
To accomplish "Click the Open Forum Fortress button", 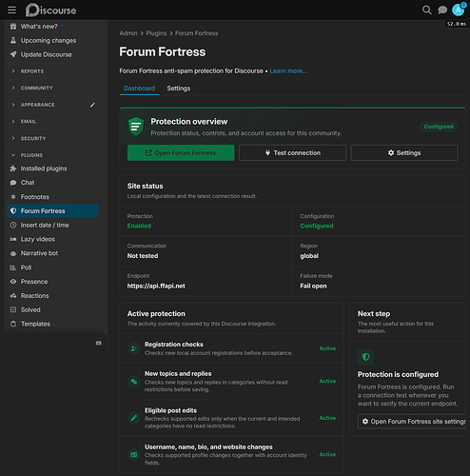I will [181, 153].
